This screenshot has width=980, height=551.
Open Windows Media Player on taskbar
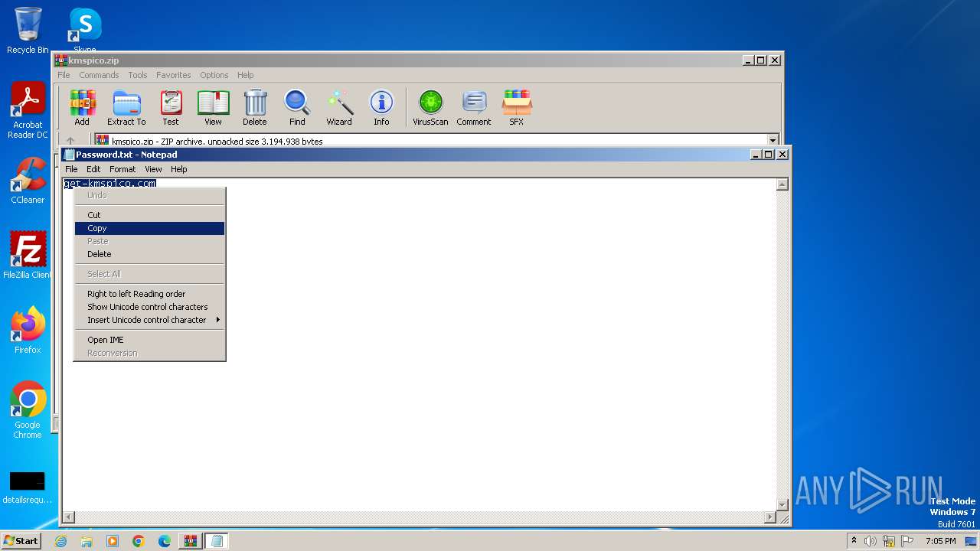(x=113, y=541)
